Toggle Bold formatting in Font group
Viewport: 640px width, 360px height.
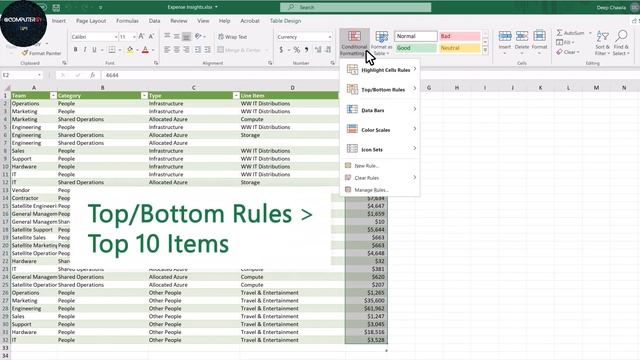(76, 49)
